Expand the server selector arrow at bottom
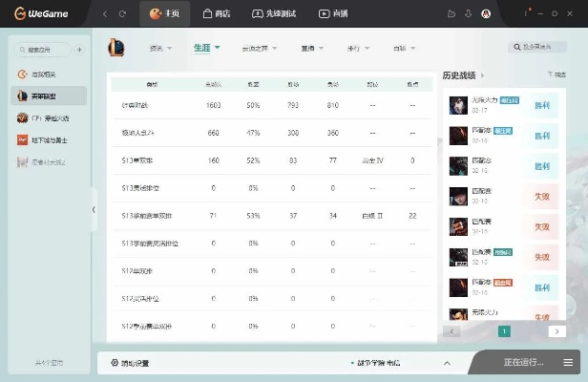Image resolution: width=588 pixels, height=382 pixels. pyautogui.click(x=446, y=363)
